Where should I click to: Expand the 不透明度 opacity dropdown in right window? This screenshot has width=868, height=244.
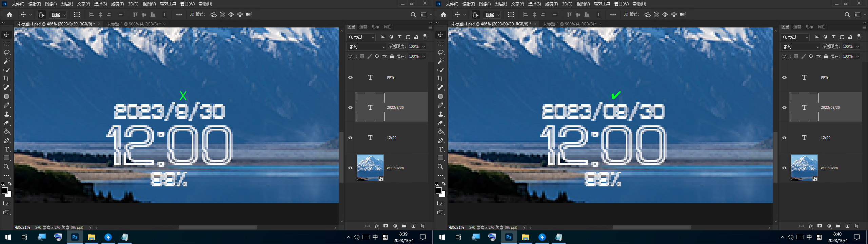[x=857, y=47]
